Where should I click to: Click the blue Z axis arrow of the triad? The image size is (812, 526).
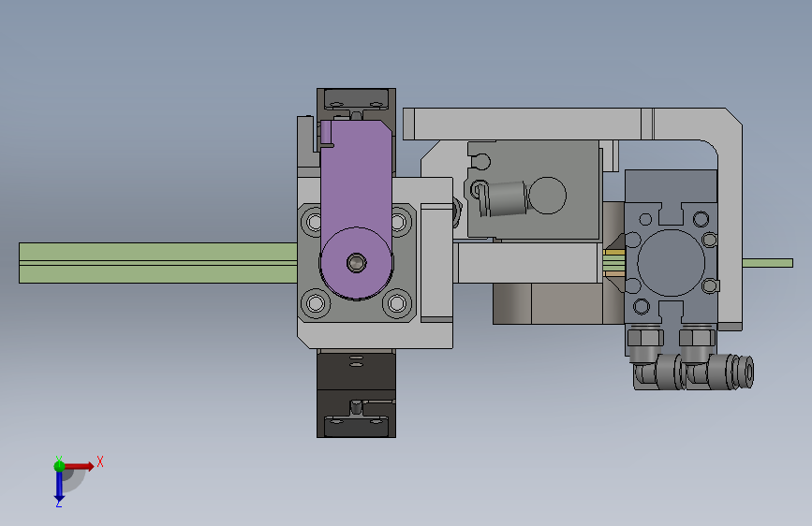(x=59, y=486)
